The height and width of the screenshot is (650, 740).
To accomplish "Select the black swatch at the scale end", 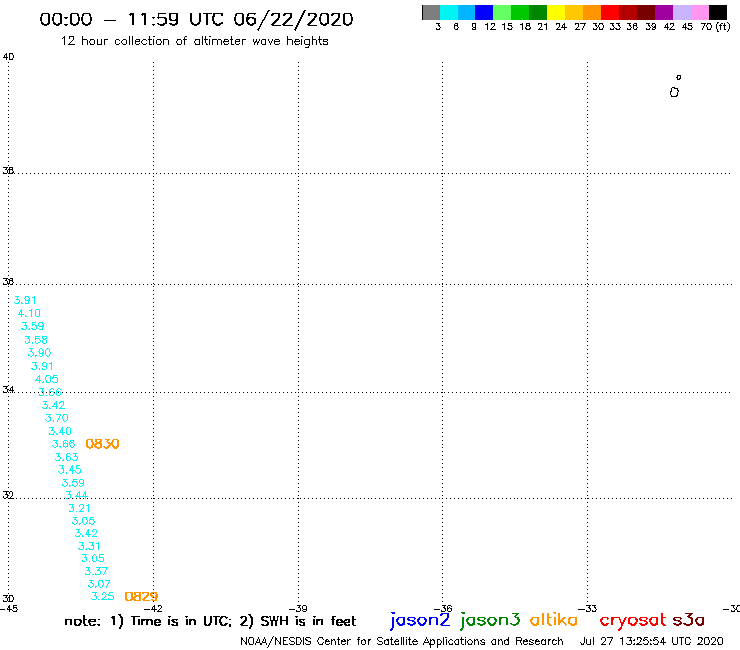I will (717, 12).
